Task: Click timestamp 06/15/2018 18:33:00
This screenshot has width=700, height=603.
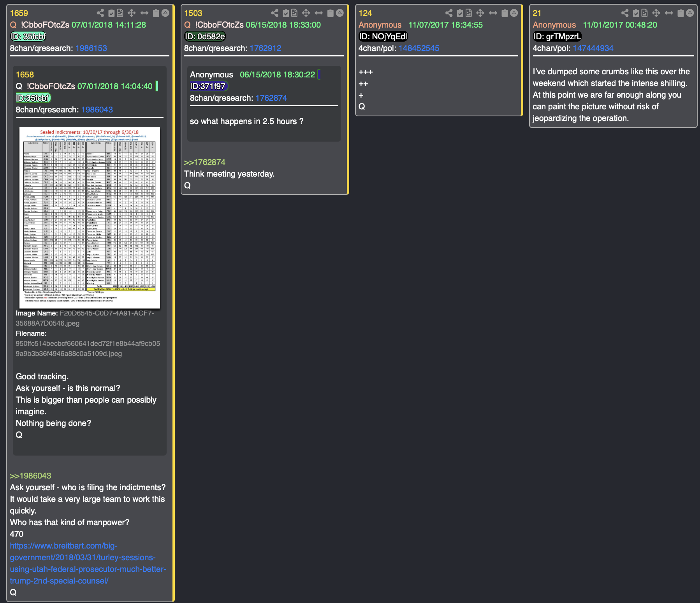Action: click(x=283, y=25)
